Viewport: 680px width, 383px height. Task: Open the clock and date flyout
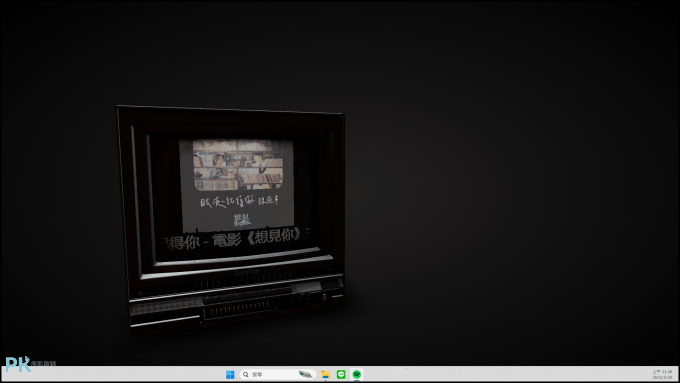[x=662, y=374]
